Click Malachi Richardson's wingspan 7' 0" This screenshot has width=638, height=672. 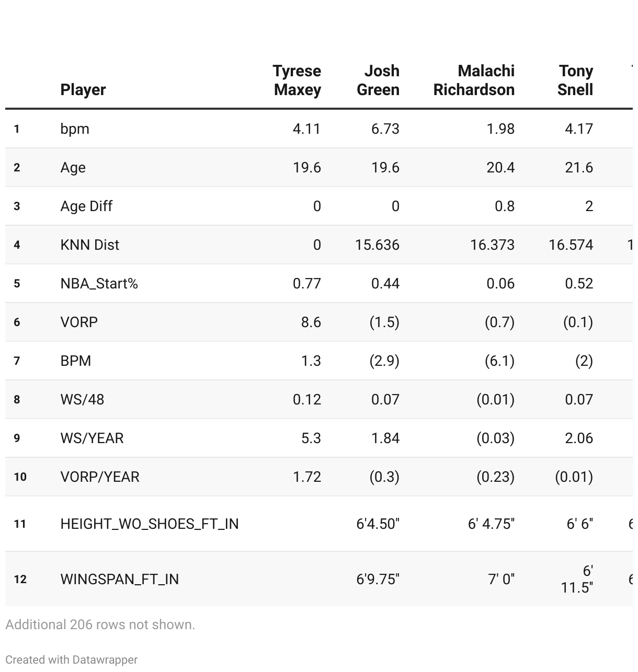coord(501,580)
